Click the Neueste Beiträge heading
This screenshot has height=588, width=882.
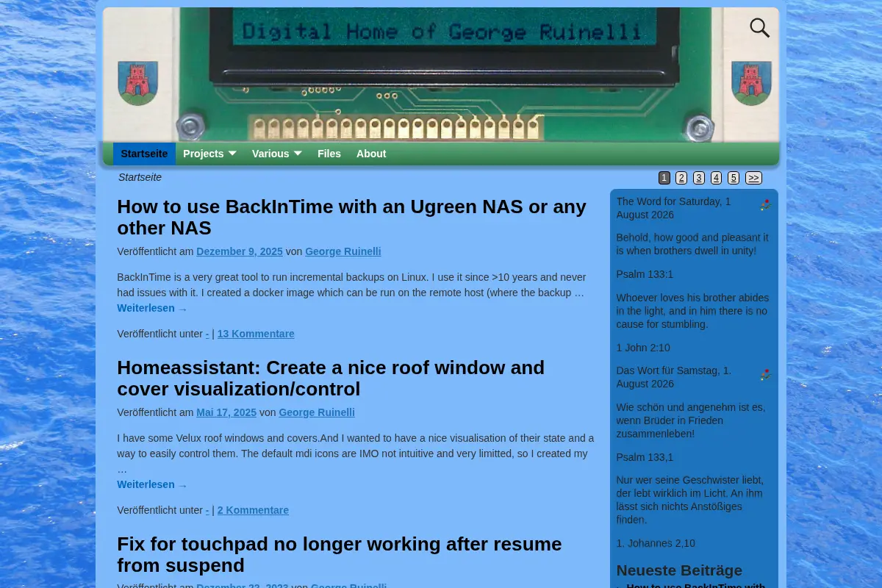(679, 570)
